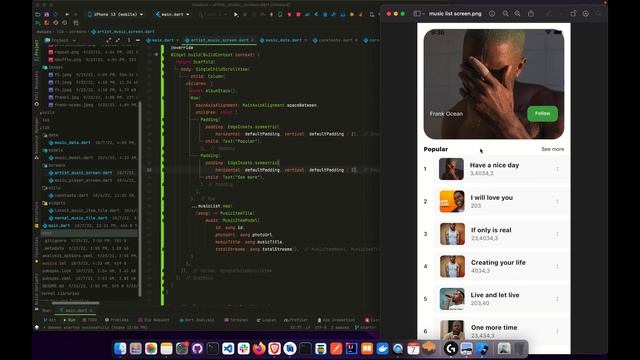Switch to the constants.dart editor tab
The width and height of the screenshot is (640, 360).
click(335, 40)
